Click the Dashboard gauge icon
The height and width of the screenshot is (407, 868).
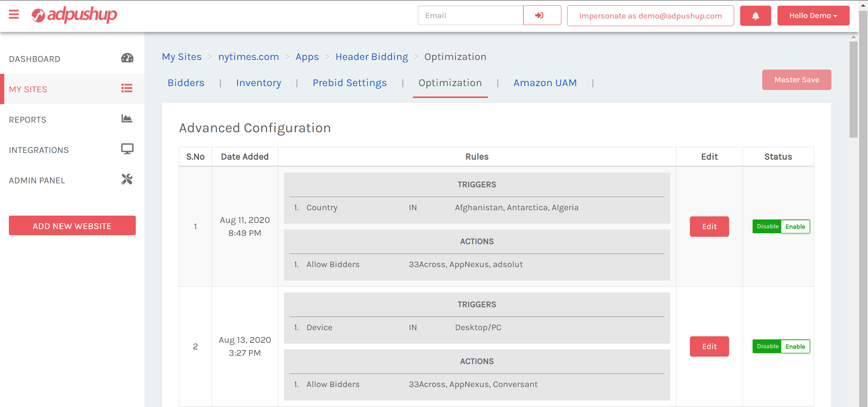(x=127, y=58)
